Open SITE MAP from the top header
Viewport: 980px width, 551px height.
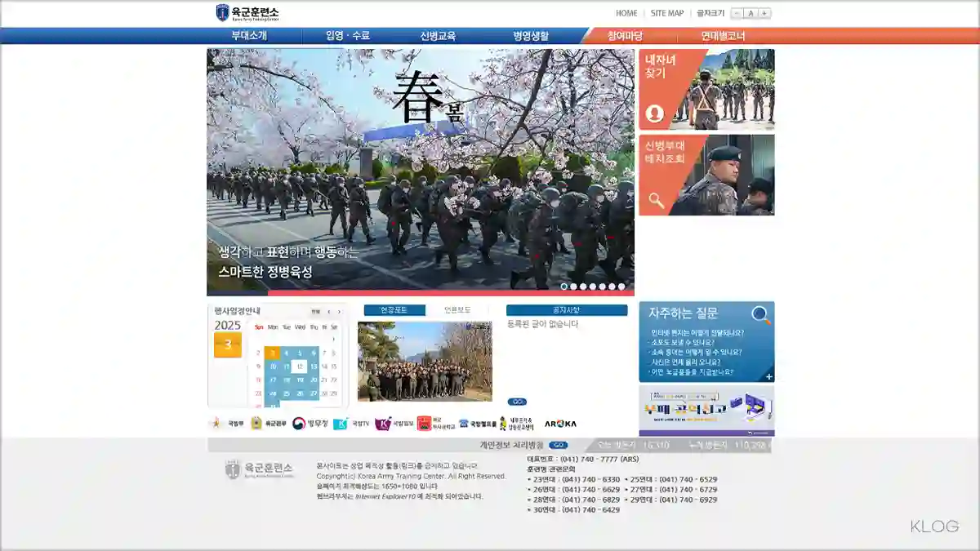pyautogui.click(x=667, y=12)
